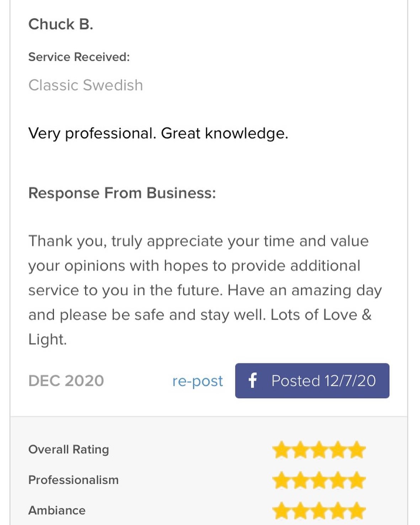This screenshot has width=420, height=525.
Task: Click the Facebook 'f' logo icon
Action: (x=252, y=381)
